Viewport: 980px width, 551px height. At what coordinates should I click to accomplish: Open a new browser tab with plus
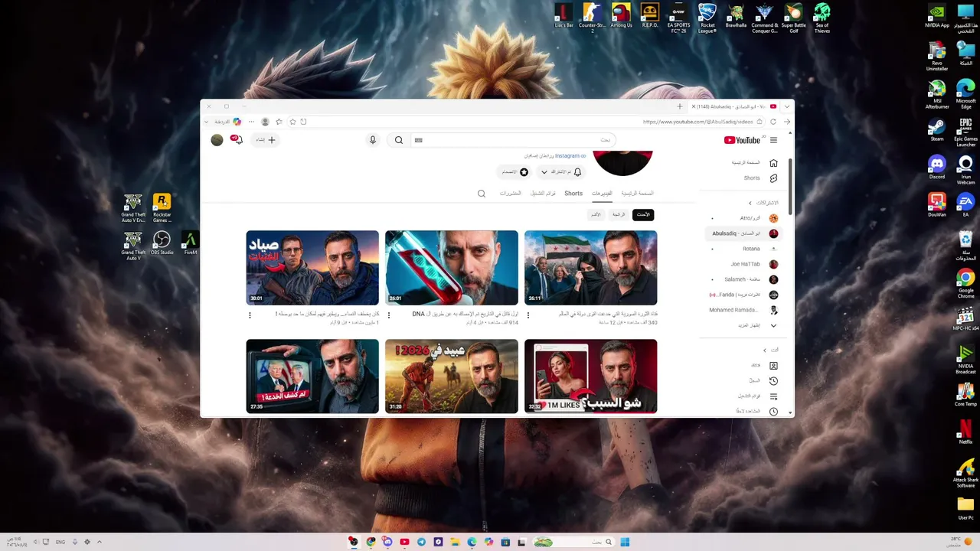tap(679, 106)
